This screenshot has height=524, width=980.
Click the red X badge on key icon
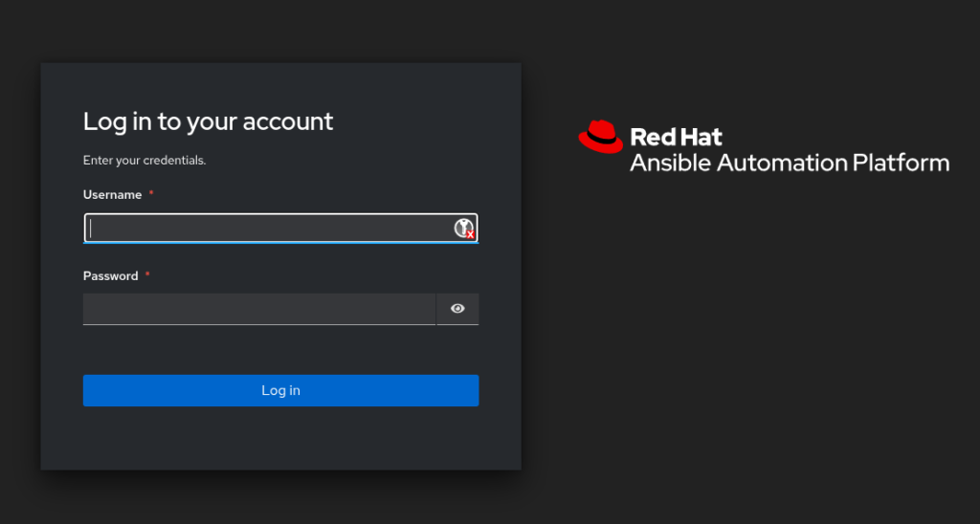(470, 234)
